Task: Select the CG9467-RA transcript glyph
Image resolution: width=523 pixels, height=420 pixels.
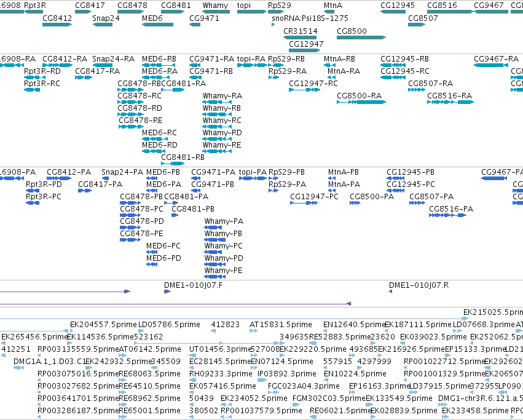Action: (491, 65)
